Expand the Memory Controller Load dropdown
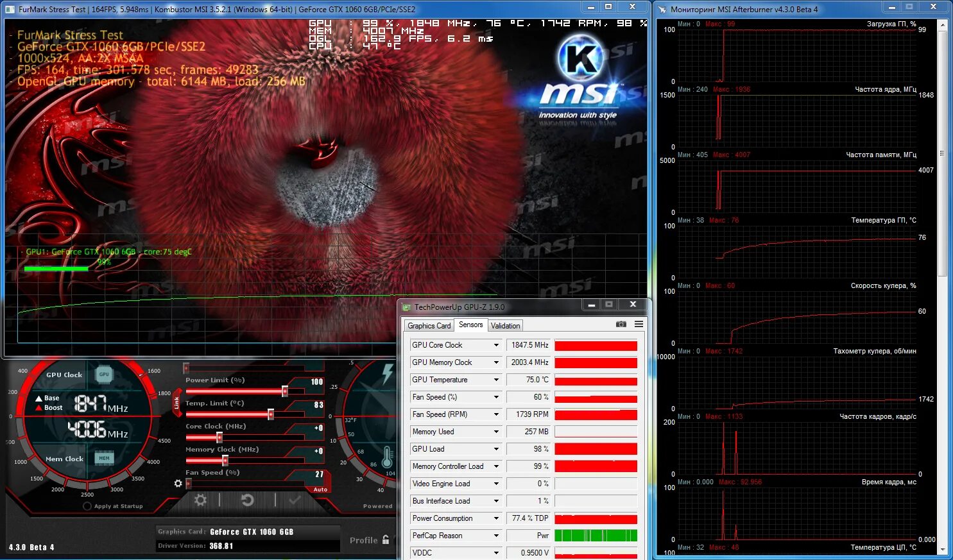Viewport: 953px width, 560px height. pos(496,466)
